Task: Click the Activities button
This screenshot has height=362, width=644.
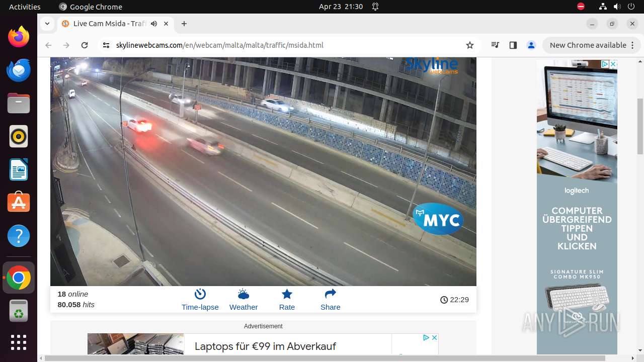Action: [x=25, y=7]
